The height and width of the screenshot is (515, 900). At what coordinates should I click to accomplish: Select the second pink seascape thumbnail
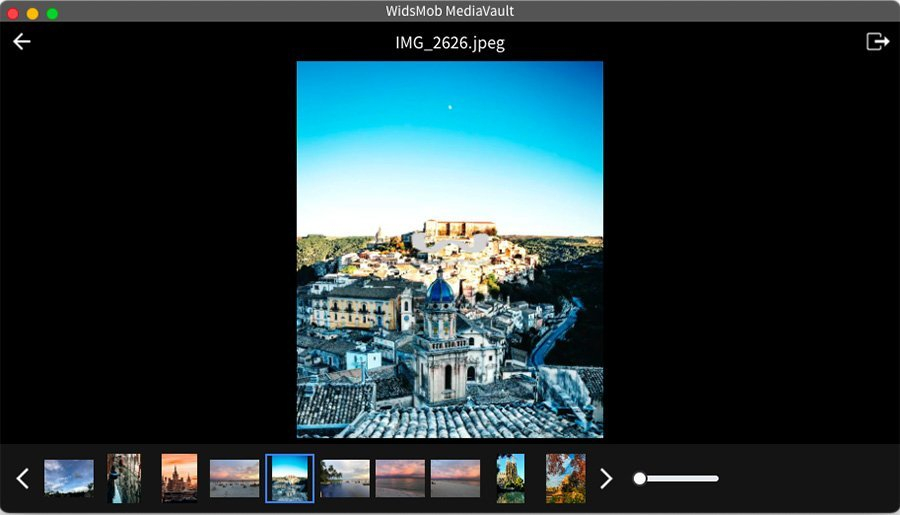tap(455, 478)
